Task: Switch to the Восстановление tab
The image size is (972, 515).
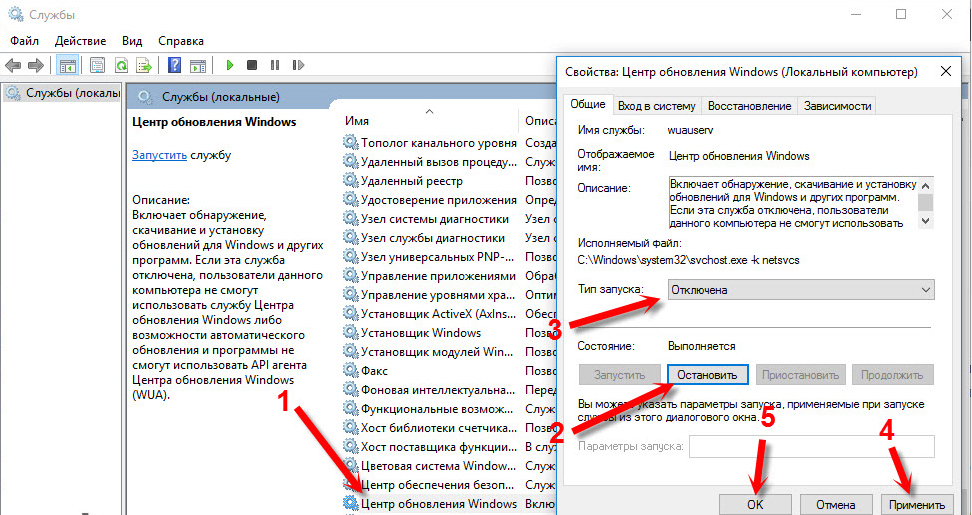Action: (749, 106)
